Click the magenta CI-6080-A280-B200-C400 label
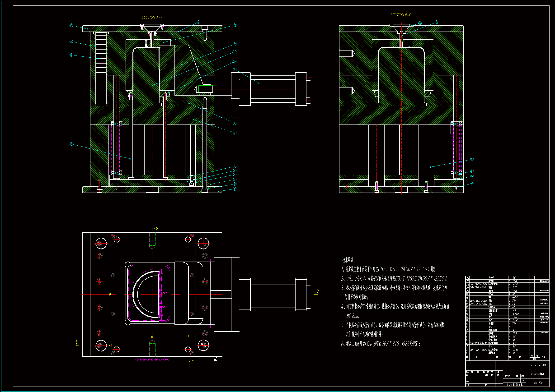The height and width of the screenshot is (392, 555). [152, 360]
